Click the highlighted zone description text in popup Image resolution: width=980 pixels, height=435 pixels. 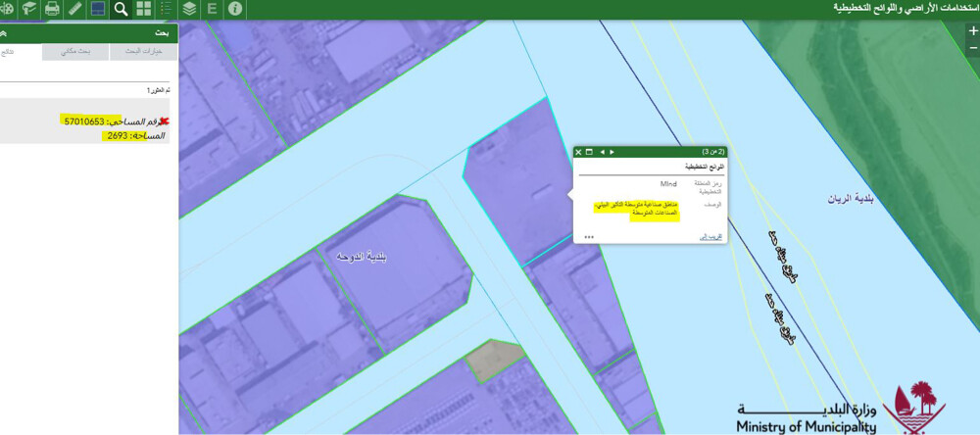635,209
